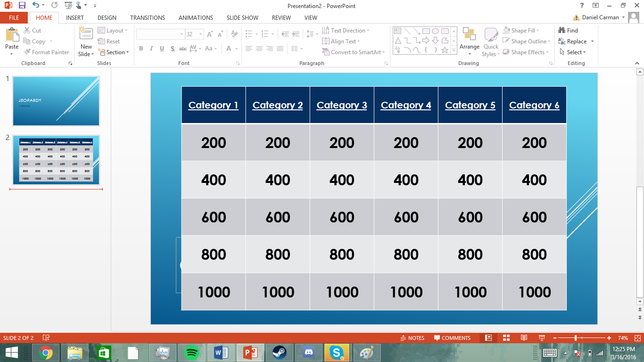Zoom out with the minus button
Screen dimensions: 644x362
click(x=555, y=338)
